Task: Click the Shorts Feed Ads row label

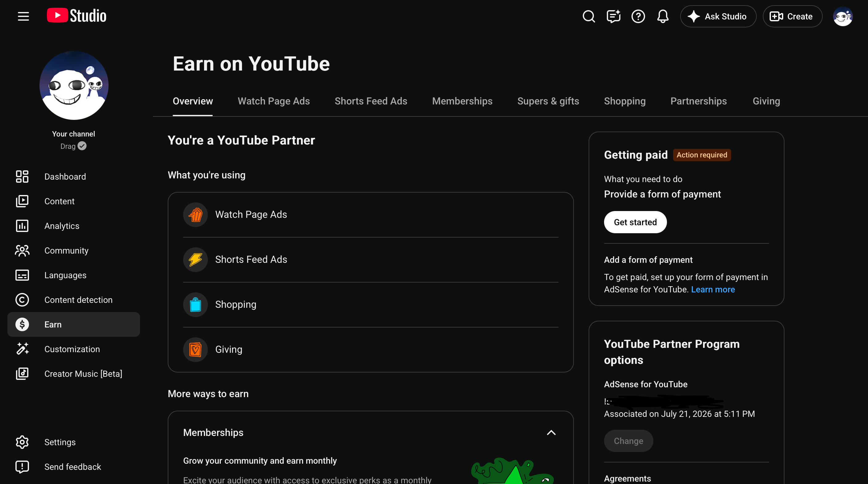Action: pyautogui.click(x=251, y=259)
